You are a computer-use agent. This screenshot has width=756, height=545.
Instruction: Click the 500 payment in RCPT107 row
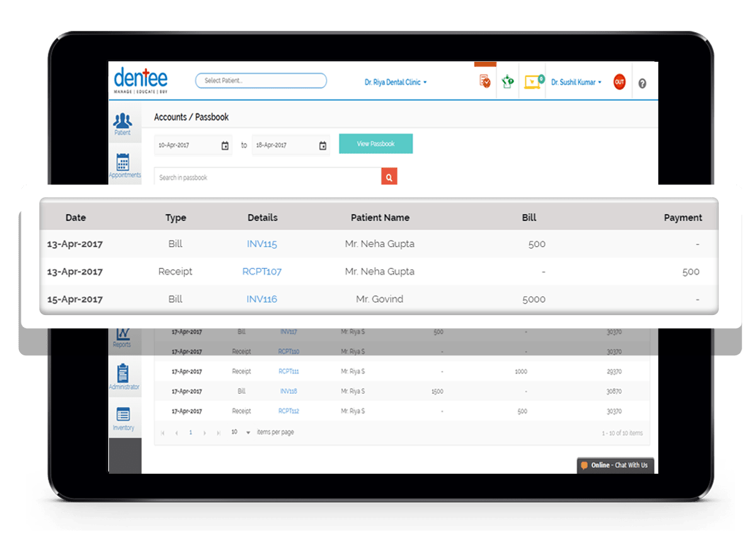tap(691, 272)
